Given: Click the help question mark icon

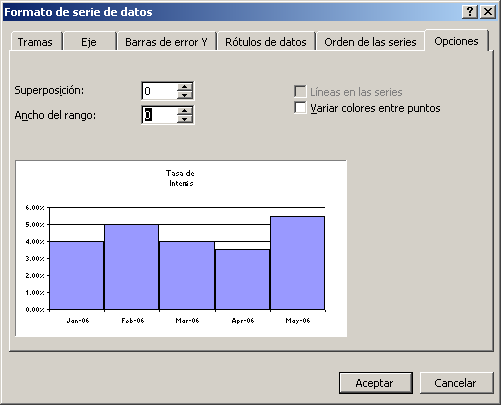Looking at the screenshot, I should coord(470,12).
